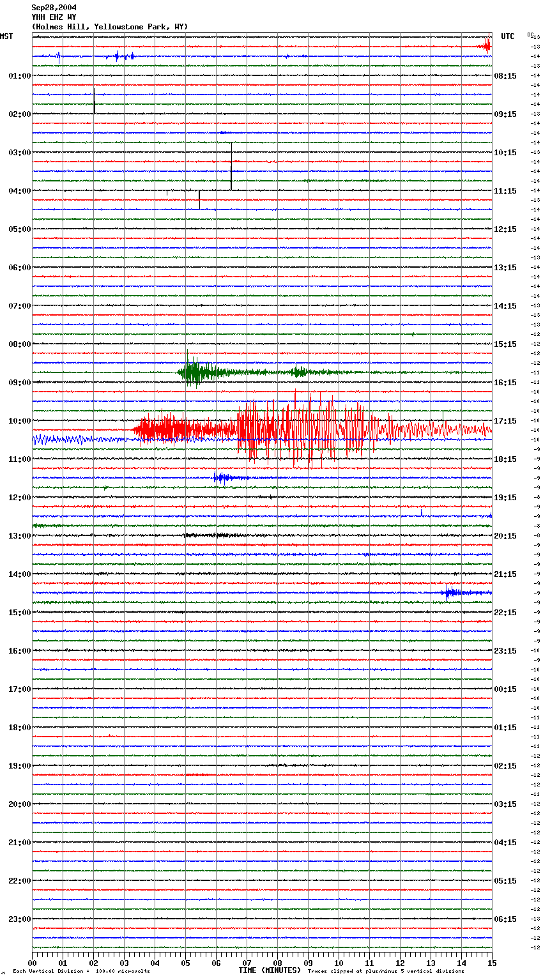Click the 13:00 MST time label
Image resolution: width=543 pixels, height=980 pixels.
[20, 536]
